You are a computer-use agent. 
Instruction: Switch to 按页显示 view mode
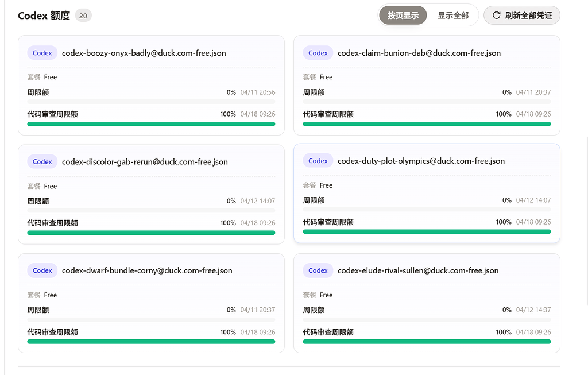[403, 16]
